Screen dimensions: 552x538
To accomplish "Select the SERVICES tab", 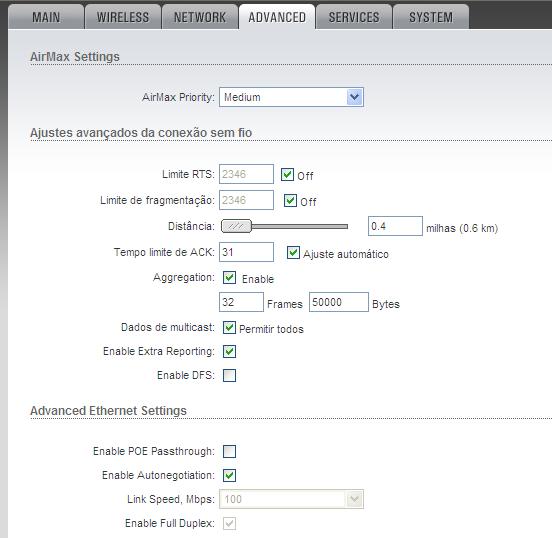I will (354, 17).
